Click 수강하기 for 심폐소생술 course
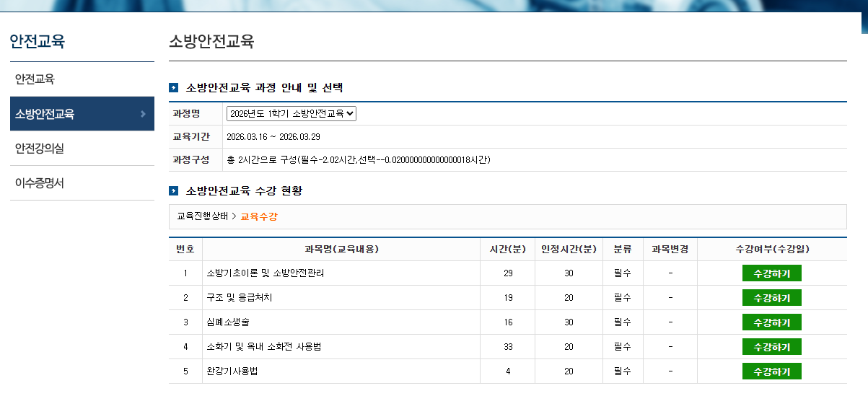The image size is (868, 396). click(771, 322)
